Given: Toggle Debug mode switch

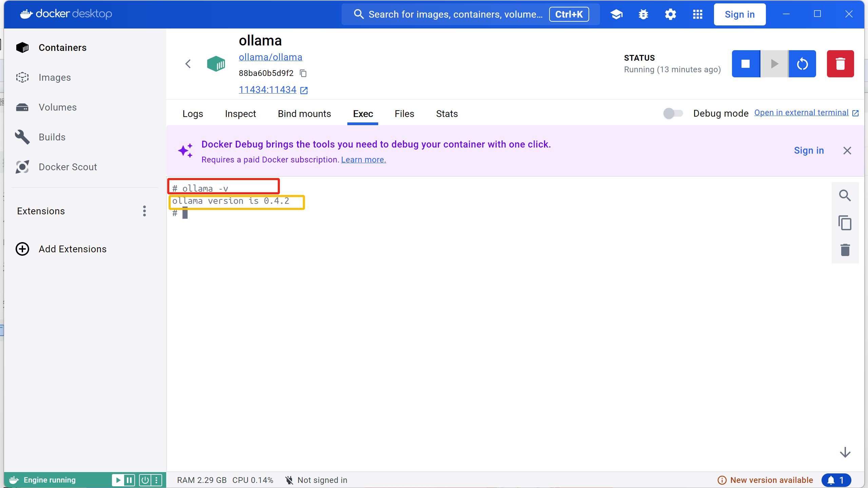Looking at the screenshot, I should click(673, 113).
